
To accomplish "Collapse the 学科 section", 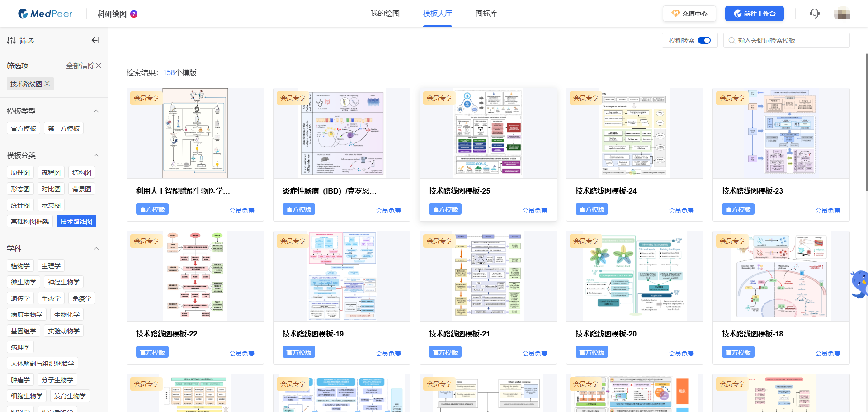I will click(96, 249).
